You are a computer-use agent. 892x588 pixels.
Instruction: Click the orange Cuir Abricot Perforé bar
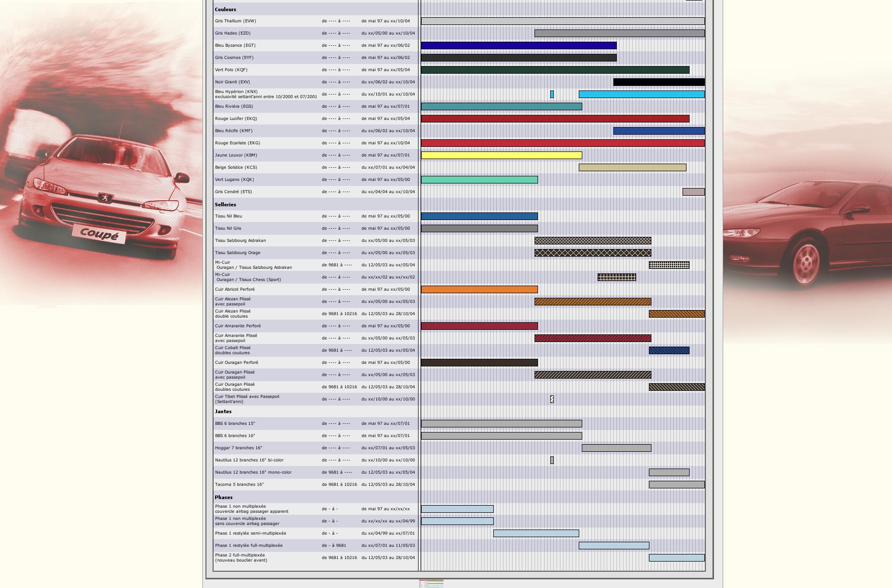pyautogui.click(x=479, y=290)
